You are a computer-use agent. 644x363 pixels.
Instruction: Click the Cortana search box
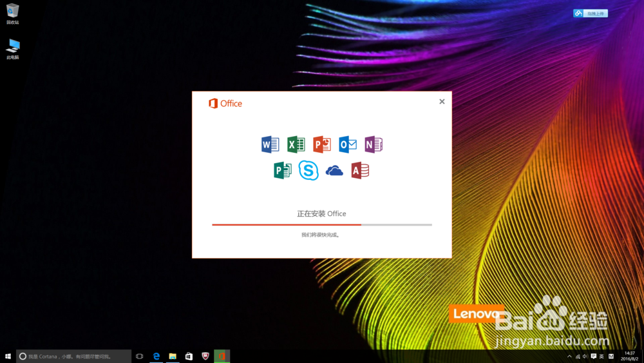click(73, 356)
